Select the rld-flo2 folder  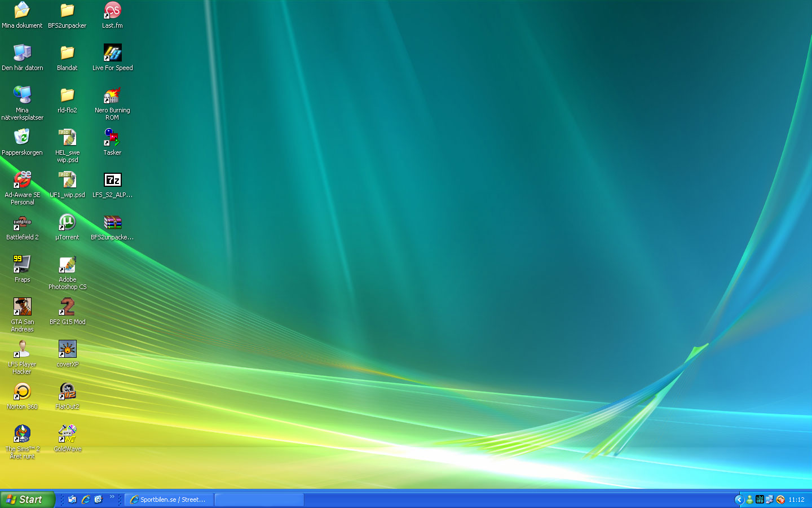pos(67,100)
